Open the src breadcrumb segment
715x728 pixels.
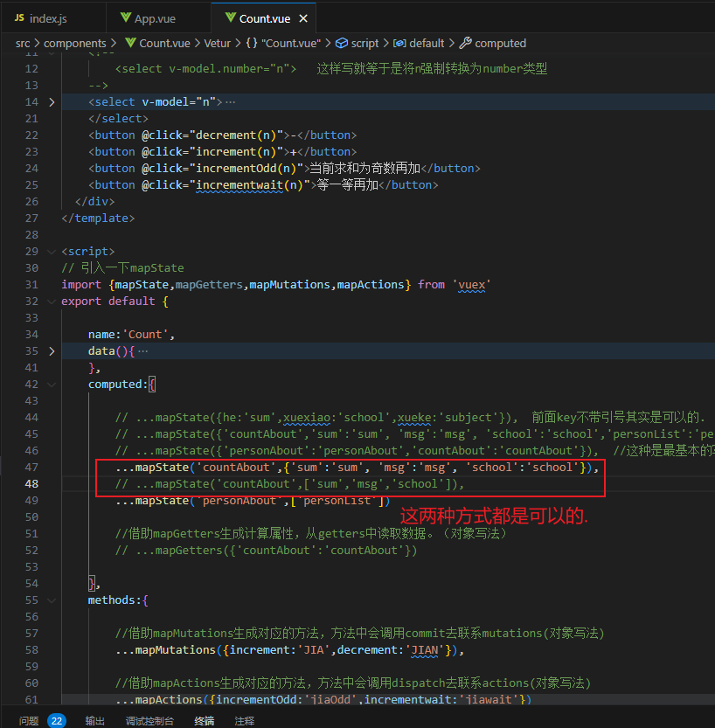(x=23, y=43)
